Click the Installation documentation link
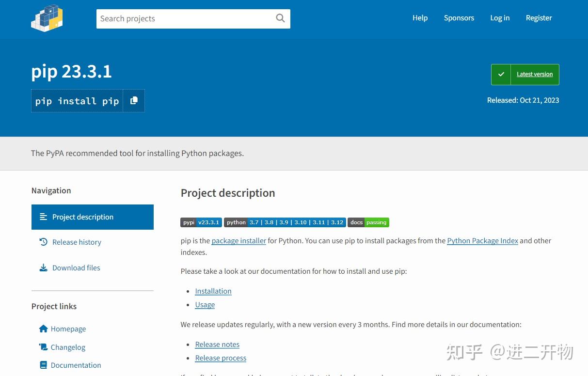Image resolution: width=588 pixels, height=376 pixels. pos(213,291)
